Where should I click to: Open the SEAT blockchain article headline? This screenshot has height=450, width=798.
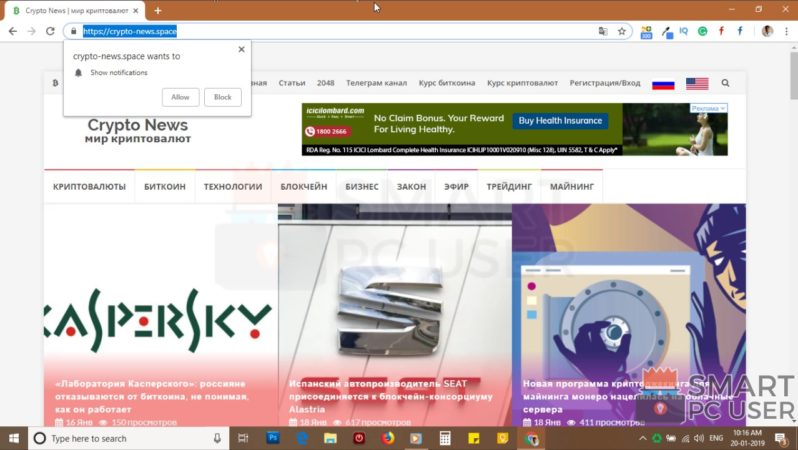point(390,396)
